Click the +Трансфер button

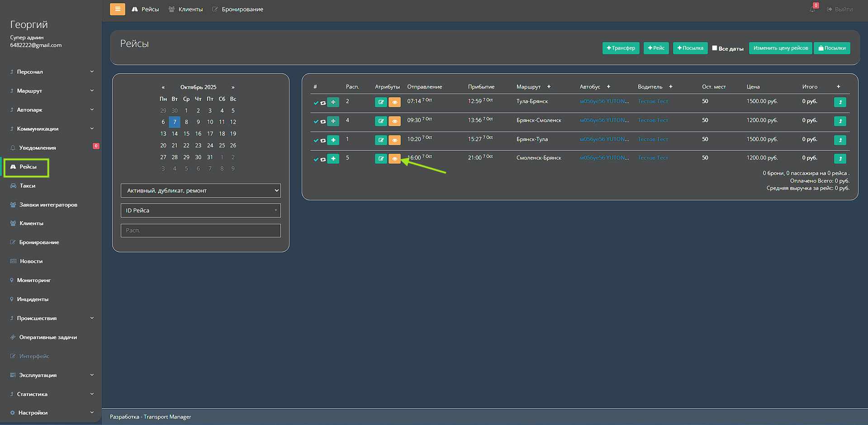click(x=621, y=48)
